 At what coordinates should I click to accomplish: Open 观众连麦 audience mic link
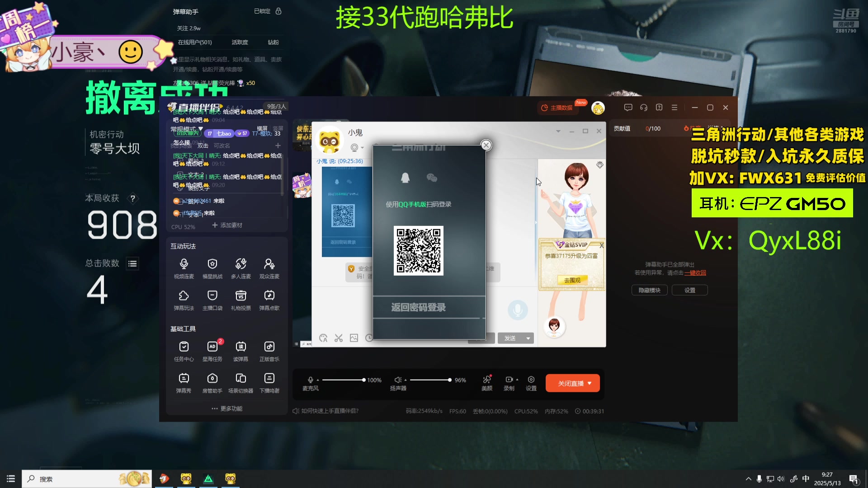point(269,268)
